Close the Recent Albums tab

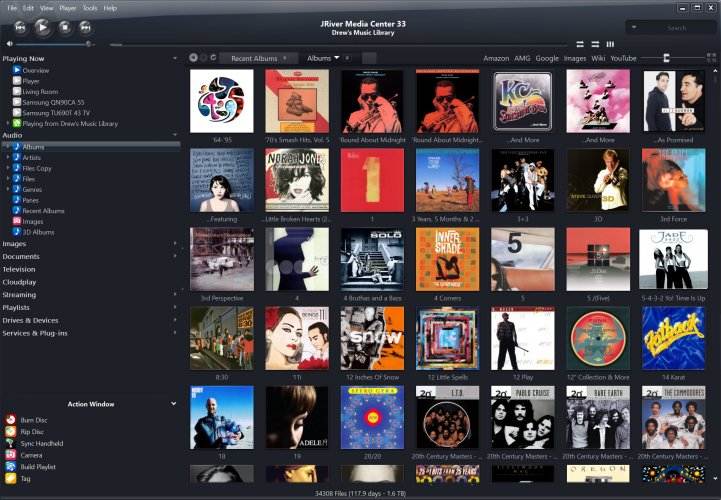click(285, 58)
